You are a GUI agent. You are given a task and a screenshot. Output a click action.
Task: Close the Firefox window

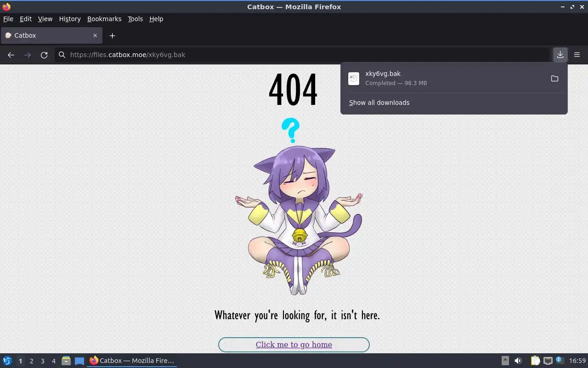[582, 7]
